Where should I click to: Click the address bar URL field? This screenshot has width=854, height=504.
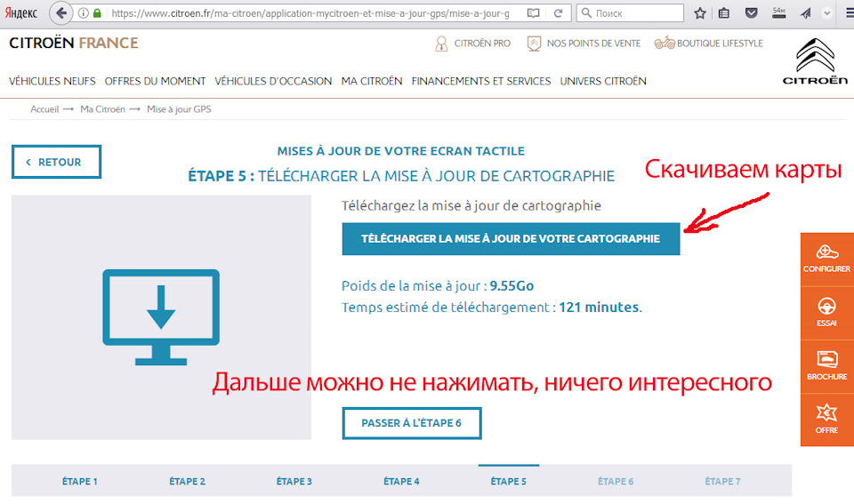(x=310, y=13)
